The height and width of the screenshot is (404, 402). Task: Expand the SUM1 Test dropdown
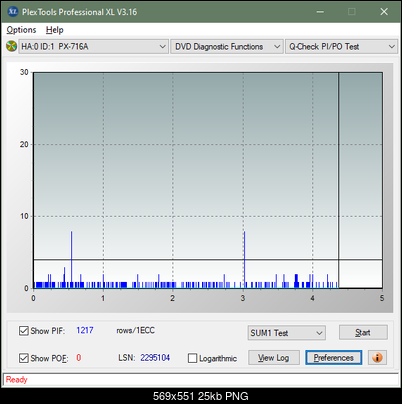287,333
